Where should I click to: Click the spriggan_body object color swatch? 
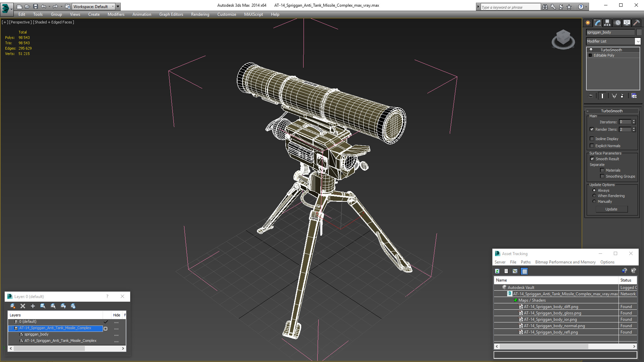(639, 32)
